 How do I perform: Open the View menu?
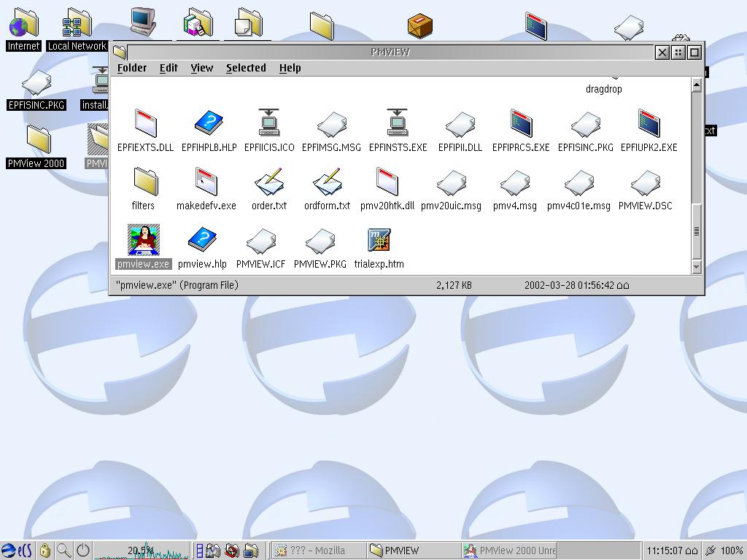(201, 68)
